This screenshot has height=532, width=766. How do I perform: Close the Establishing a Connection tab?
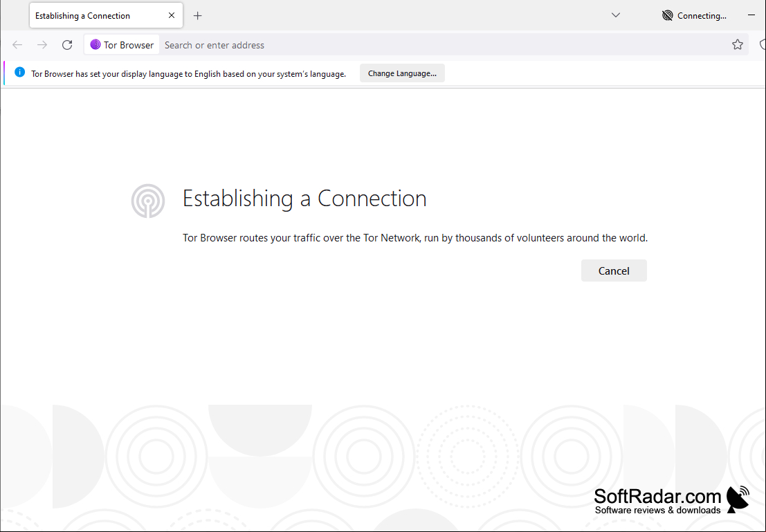(x=172, y=16)
